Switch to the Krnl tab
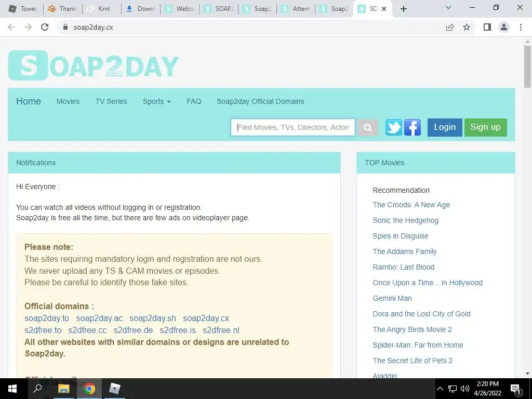532x399 pixels. [x=101, y=9]
